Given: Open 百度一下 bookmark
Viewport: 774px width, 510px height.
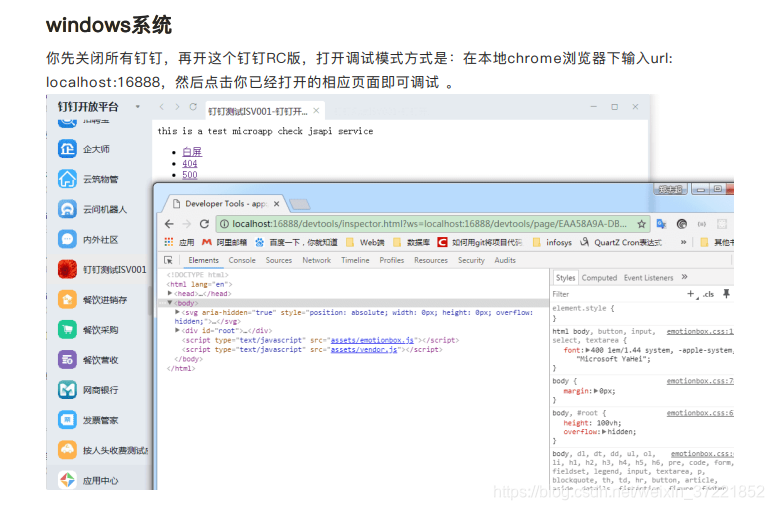Looking at the screenshot, I should (296, 242).
